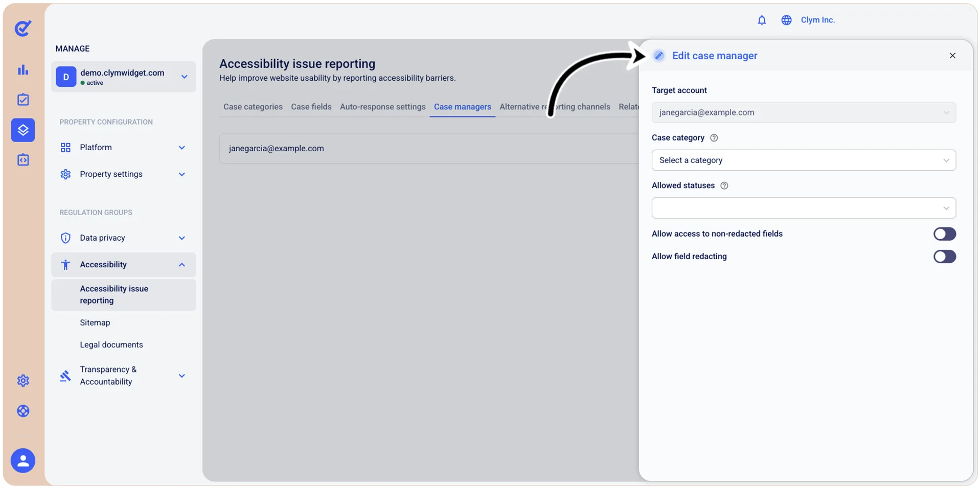Click the Transparency gavel icon
Image resolution: width=980 pixels, height=488 pixels.
coord(65,376)
